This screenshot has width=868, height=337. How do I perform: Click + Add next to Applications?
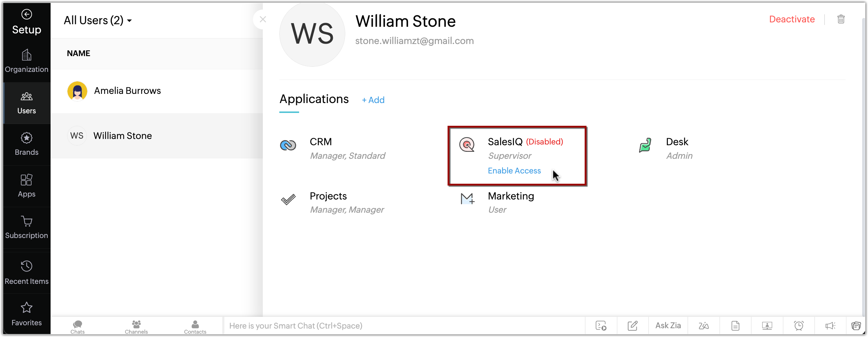(x=373, y=100)
